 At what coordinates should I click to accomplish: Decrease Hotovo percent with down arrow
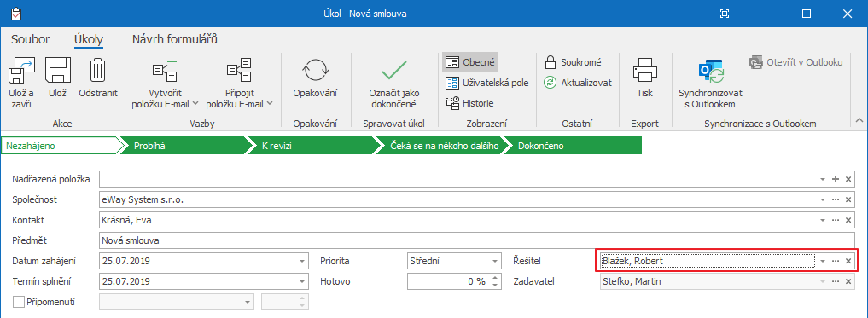pos(494,286)
